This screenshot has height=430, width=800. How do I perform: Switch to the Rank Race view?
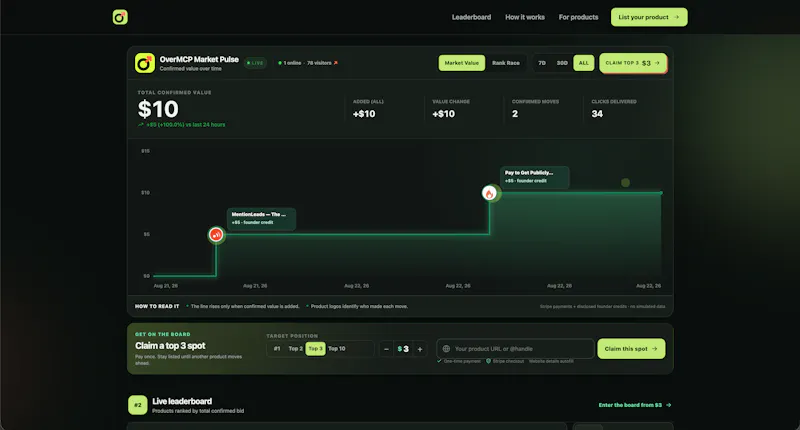pos(506,63)
